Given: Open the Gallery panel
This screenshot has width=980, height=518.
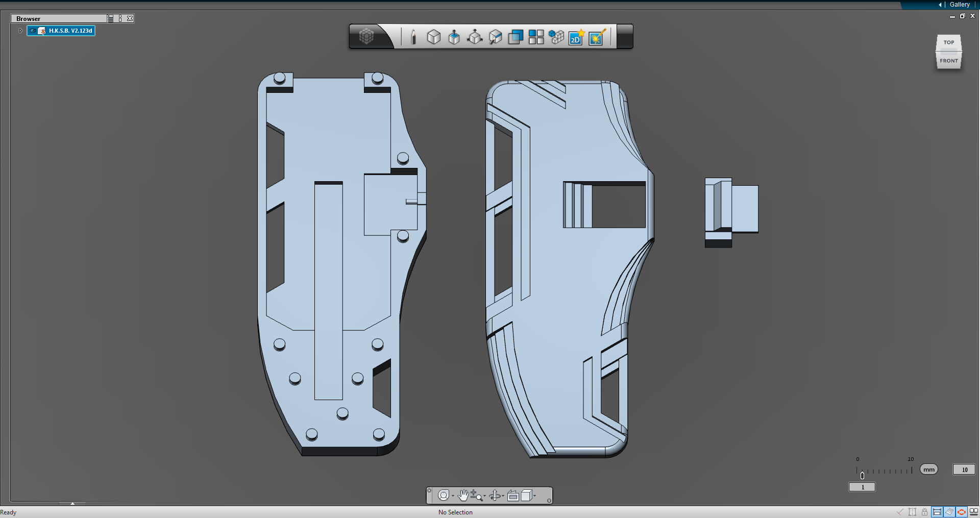Looking at the screenshot, I should click(x=960, y=5).
